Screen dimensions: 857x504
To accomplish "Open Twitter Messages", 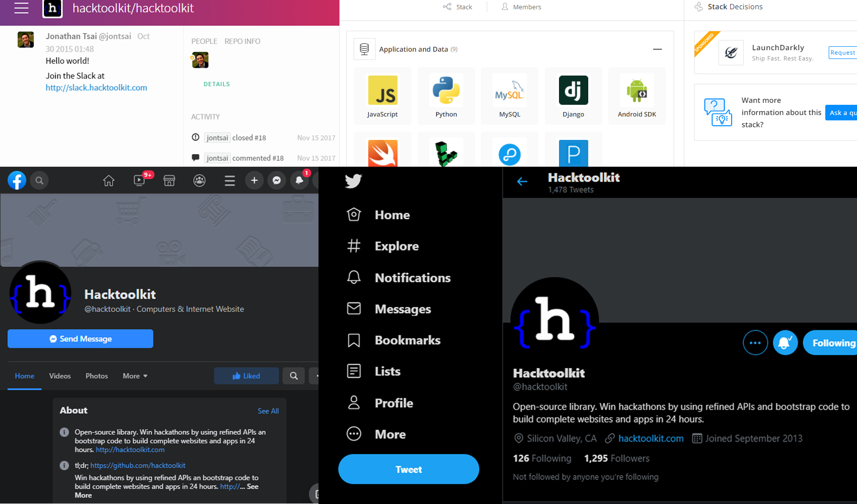I will click(389, 309).
